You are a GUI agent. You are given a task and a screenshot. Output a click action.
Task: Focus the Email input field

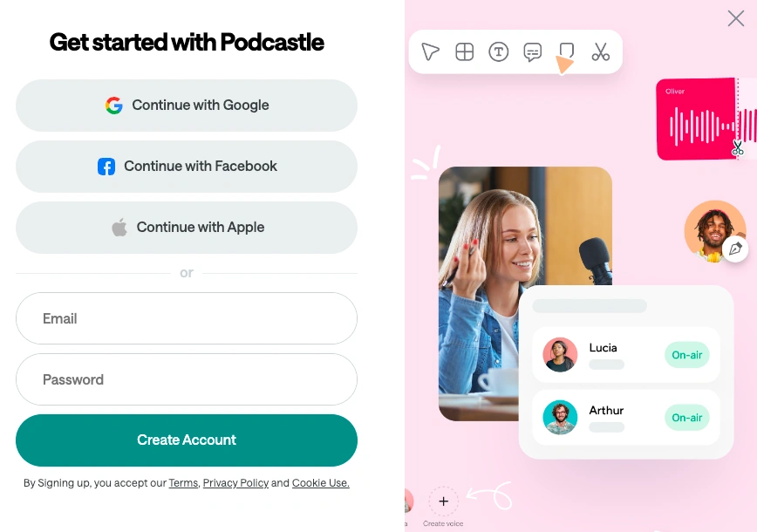(187, 318)
